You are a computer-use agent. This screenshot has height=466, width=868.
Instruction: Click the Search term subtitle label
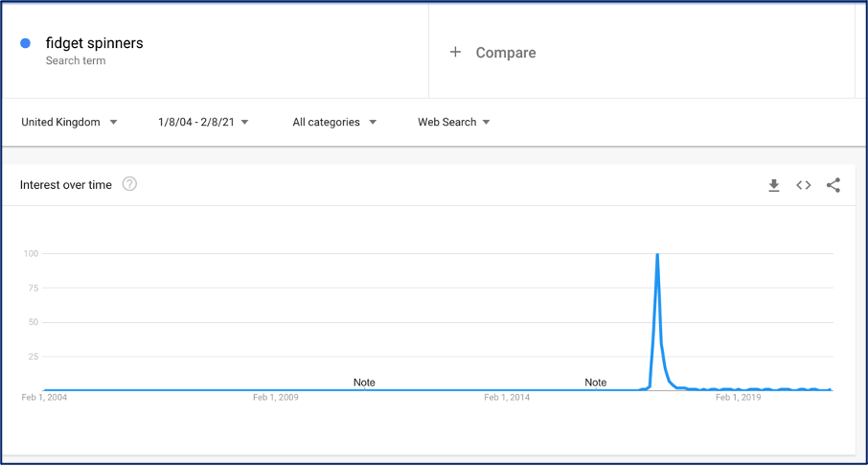click(76, 61)
